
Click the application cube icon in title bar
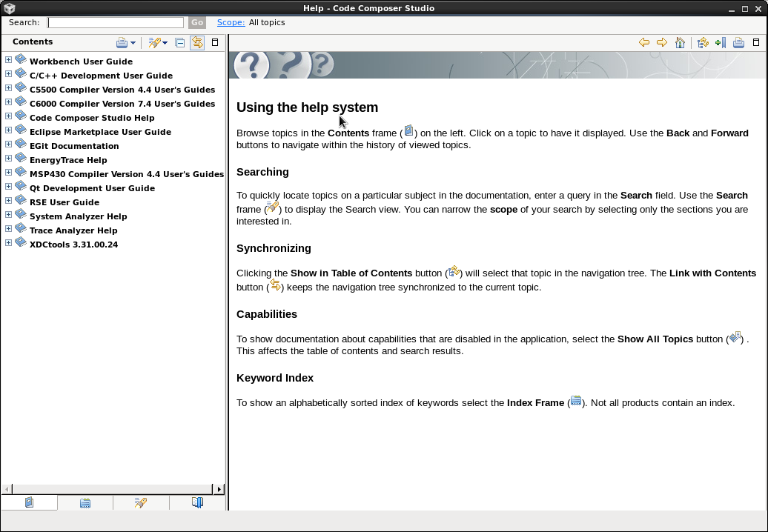click(x=10, y=8)
